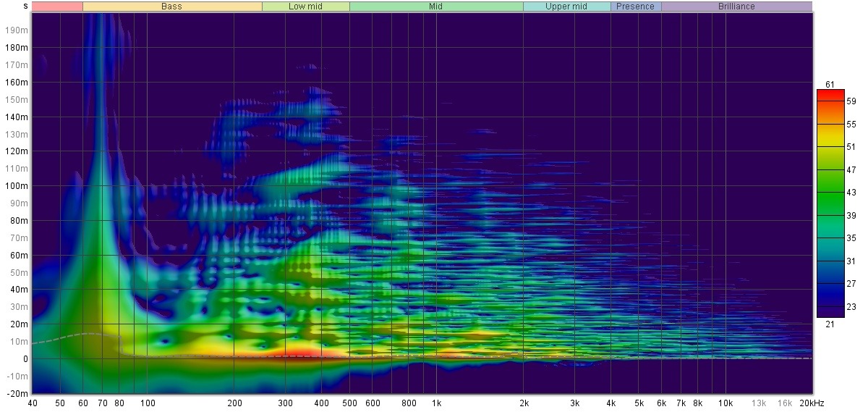Select the 4k frequency axis label
868x412 pixels.
pos(610,403)
